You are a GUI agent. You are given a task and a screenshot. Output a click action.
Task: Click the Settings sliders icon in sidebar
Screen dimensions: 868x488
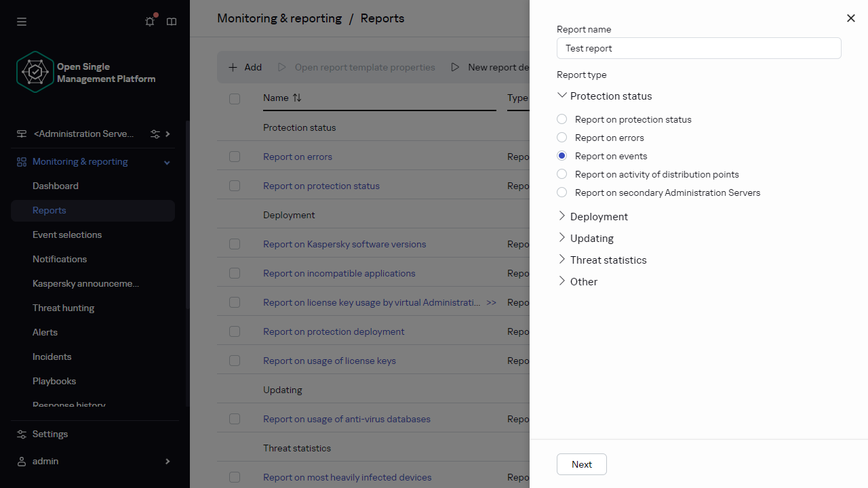point(22,434)
